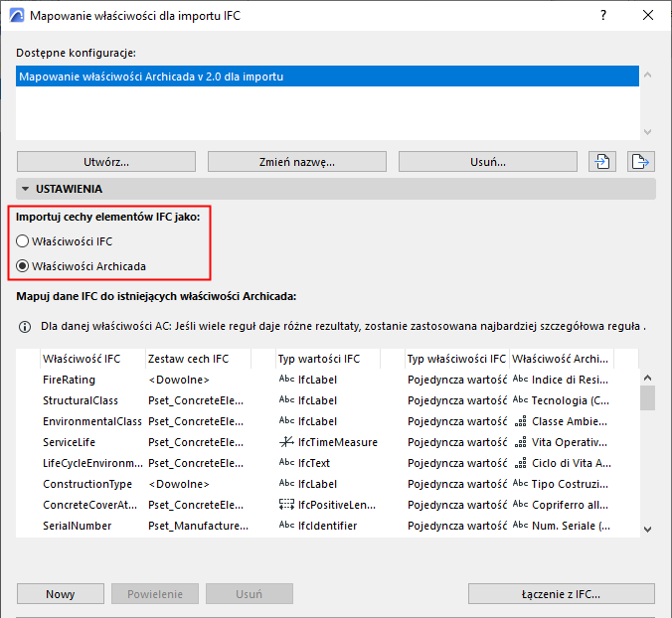Click the Właściwość Archi... column header

[x=562, y=359]
